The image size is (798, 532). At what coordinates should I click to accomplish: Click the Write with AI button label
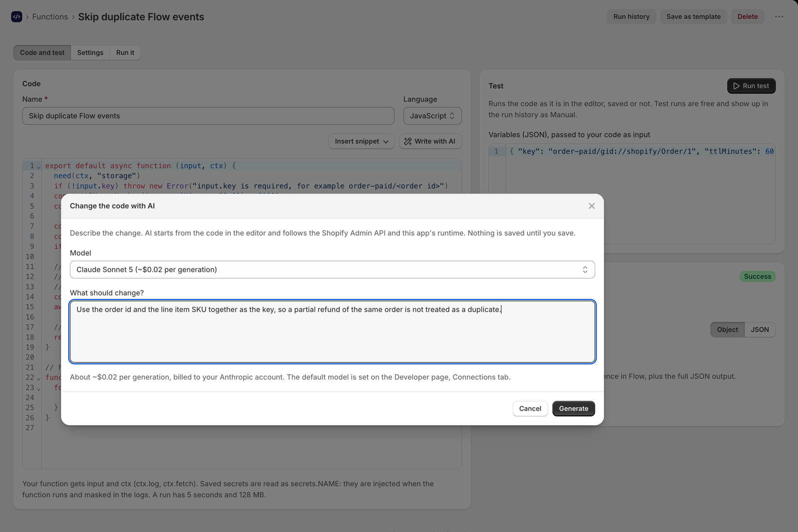coord(435,141)
